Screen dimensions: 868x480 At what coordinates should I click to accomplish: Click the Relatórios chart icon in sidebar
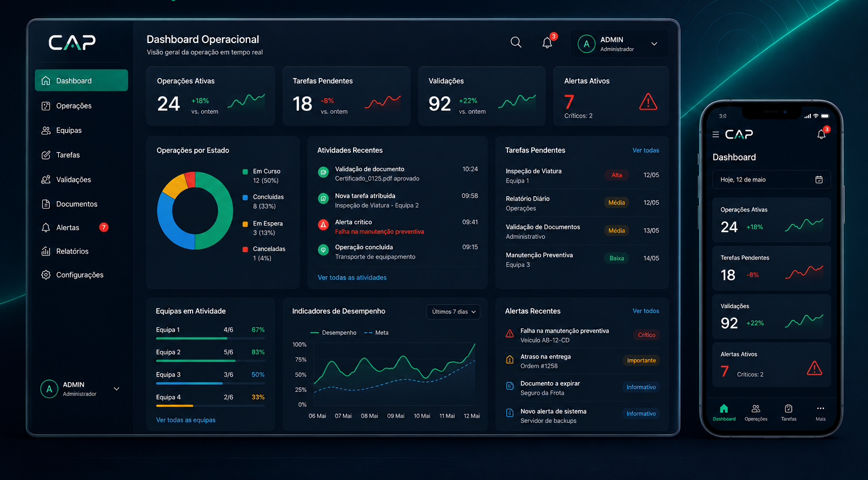click(46, 251)
